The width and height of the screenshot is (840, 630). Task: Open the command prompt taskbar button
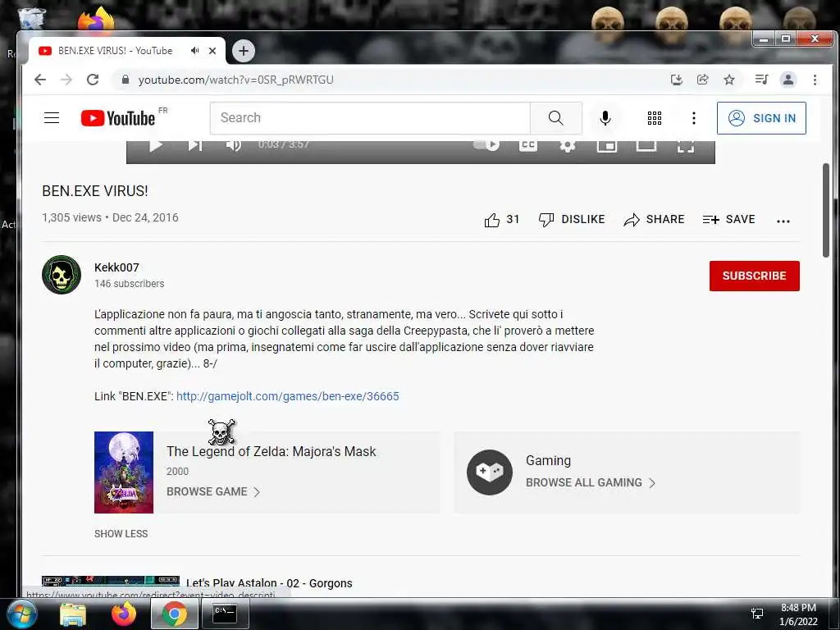pos(225,614)
